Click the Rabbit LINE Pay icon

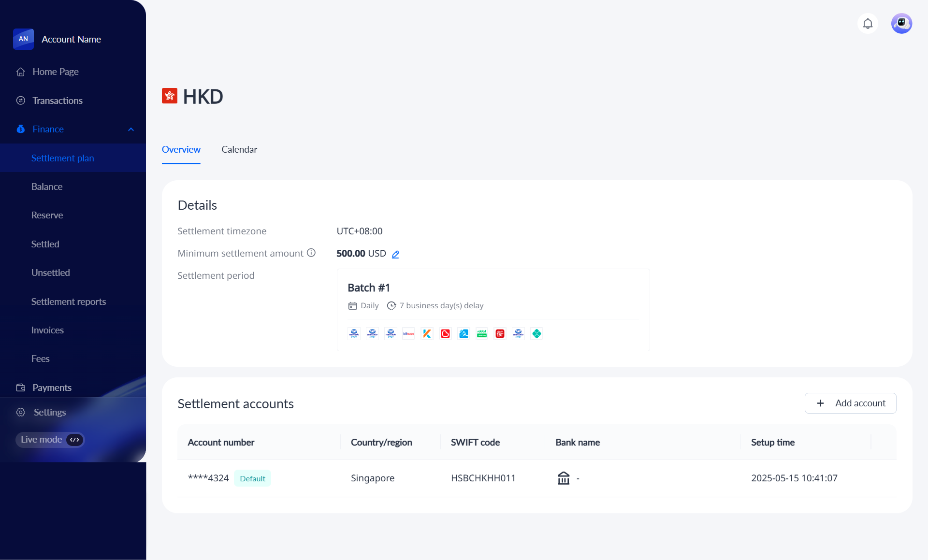(482, 334)
